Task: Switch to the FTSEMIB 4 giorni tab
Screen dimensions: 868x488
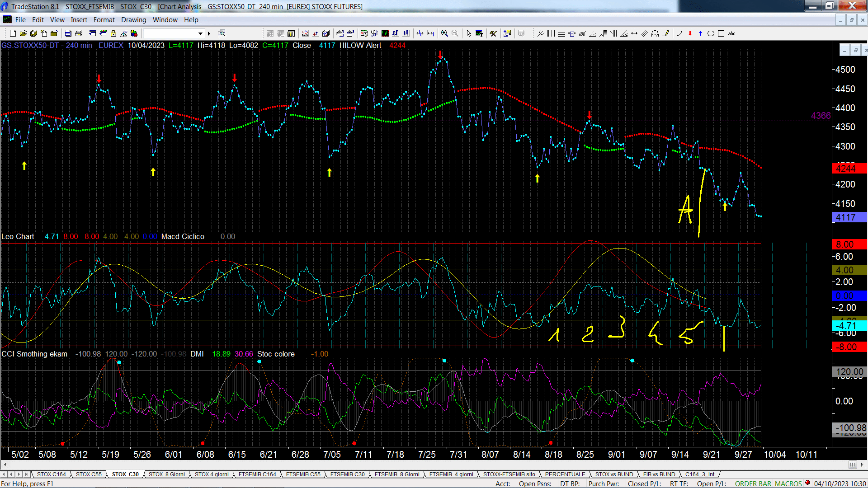Action: [451, 474]
